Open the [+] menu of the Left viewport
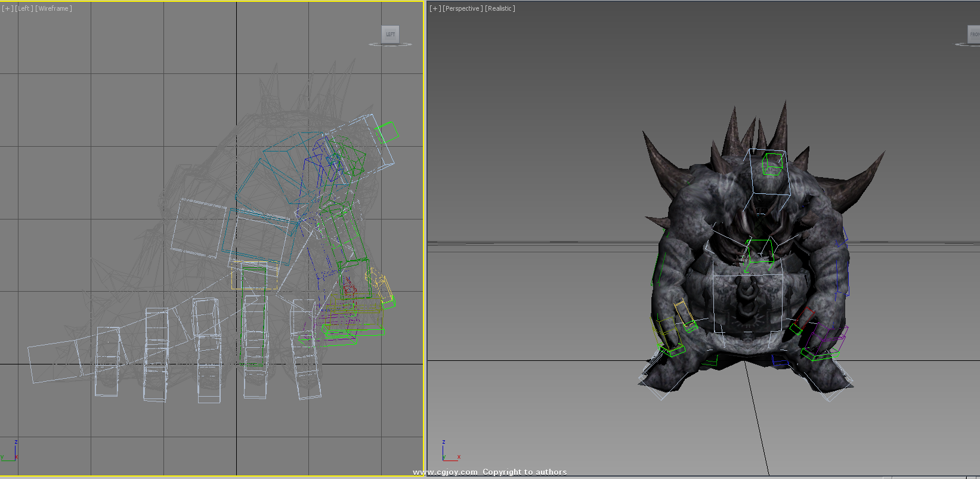The height and width of the screenshot is (479, 980). tap(7, 8)
